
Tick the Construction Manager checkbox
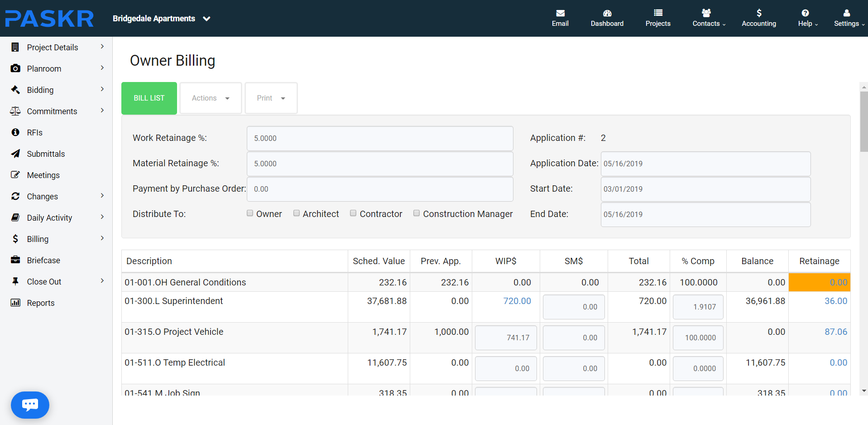[417, 213]
